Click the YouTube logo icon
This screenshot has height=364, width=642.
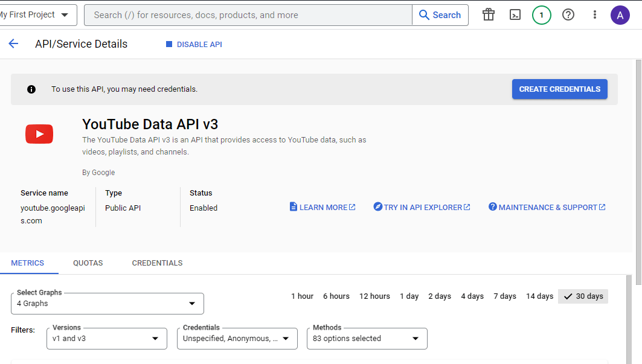[39, 134]
